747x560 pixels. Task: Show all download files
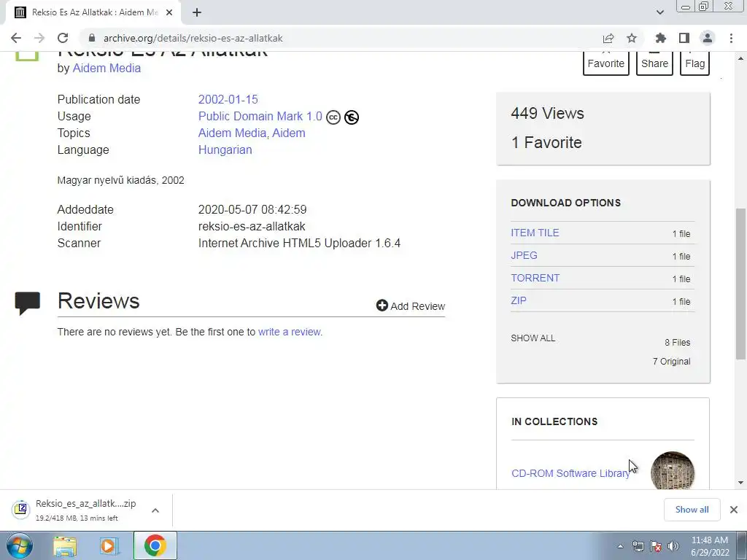pyautogui.click(x=533, y=338)
